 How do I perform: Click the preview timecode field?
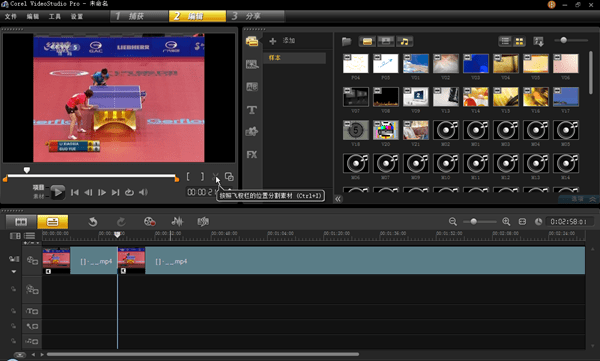(x=202, y=192)
